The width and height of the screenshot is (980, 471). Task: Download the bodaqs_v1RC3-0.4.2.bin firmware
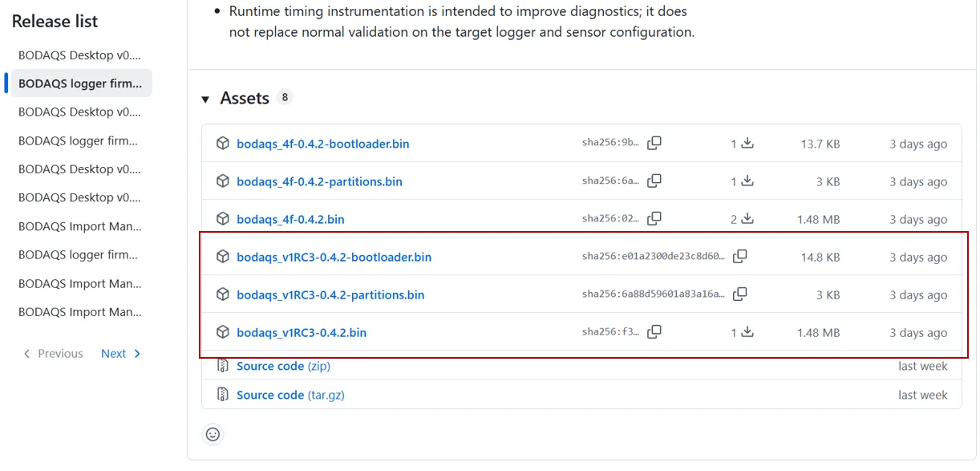point(302,333)
